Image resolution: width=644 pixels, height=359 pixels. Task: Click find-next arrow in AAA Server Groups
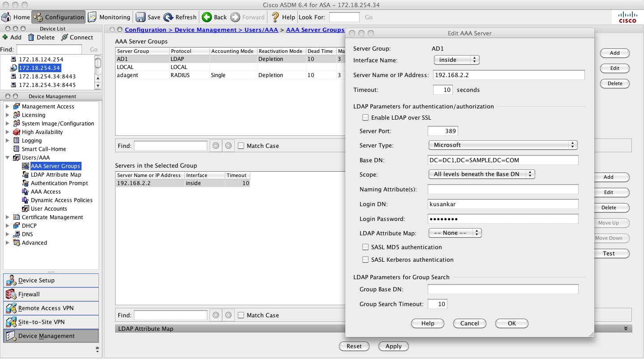pos(216,146)
